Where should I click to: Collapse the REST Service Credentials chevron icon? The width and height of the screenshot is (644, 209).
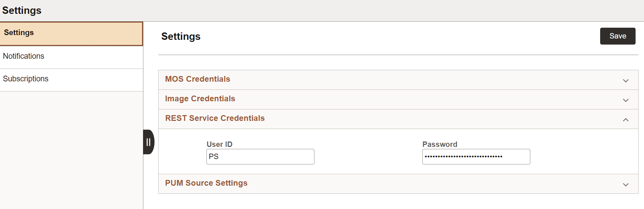click(x=626, y=120)
